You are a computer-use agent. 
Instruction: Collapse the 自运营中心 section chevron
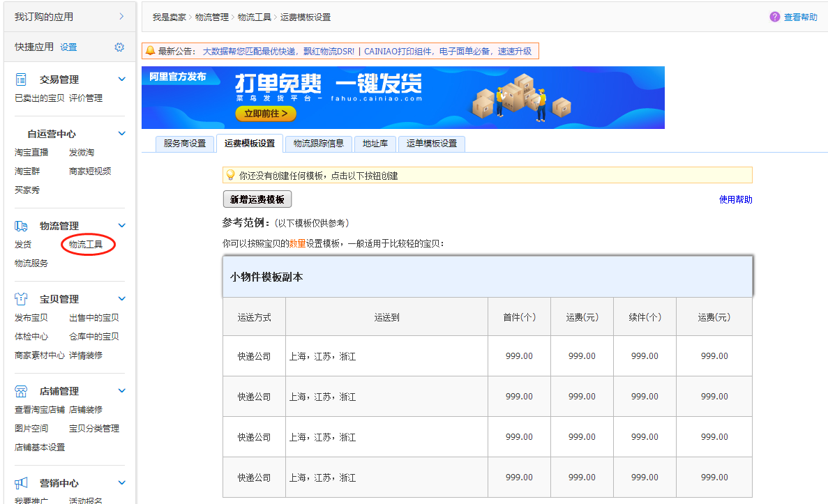(x=122, y=134)
